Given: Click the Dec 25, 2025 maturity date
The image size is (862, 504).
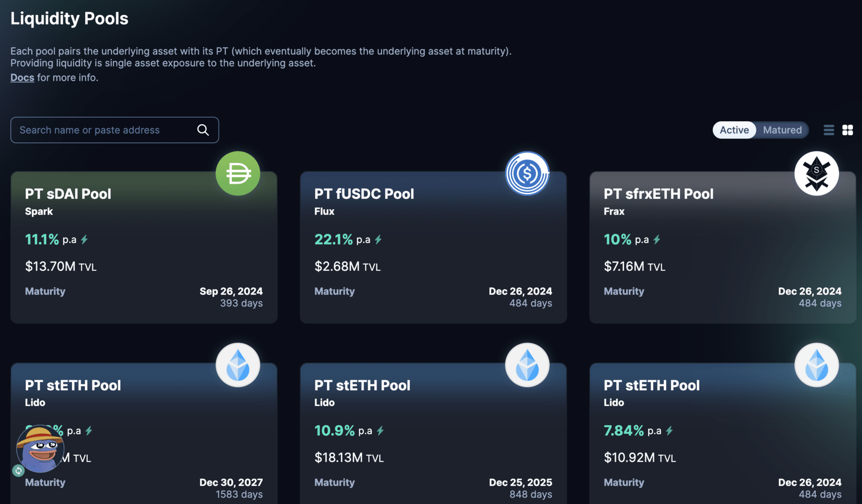Looking at the screenshot, I should tap(520, 482).
